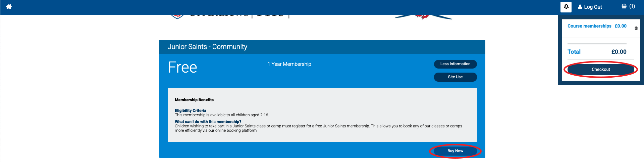Click the basket Total amount
Screen dimensions: 644x162
point(619,52)
